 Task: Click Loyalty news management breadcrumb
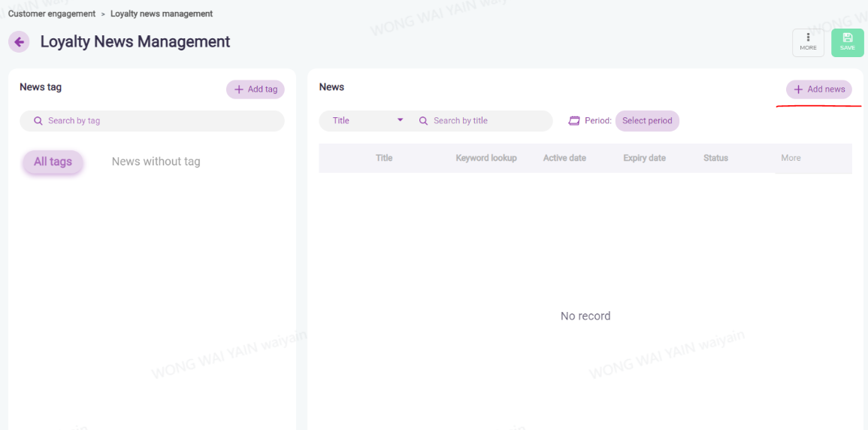tap(162, 14)
